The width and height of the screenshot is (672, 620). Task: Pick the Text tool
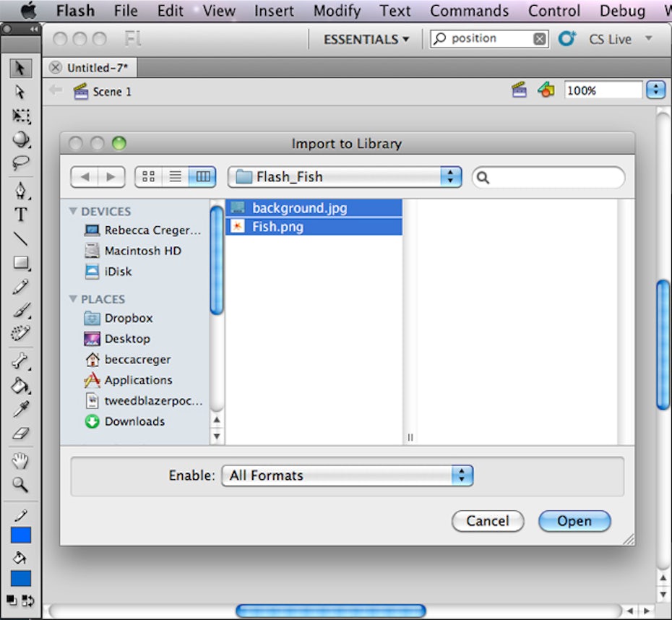tap(21, 215)
